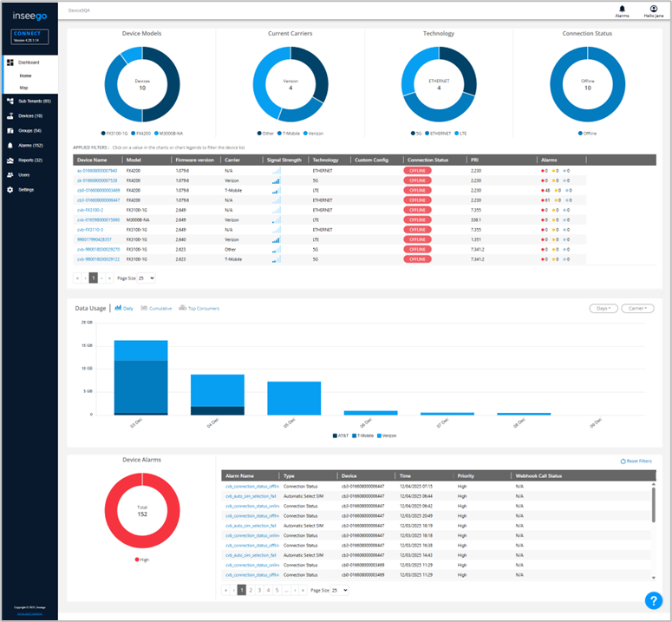Open Groups section in the sidebar
The image size is (672, 622).
(29, 130)
